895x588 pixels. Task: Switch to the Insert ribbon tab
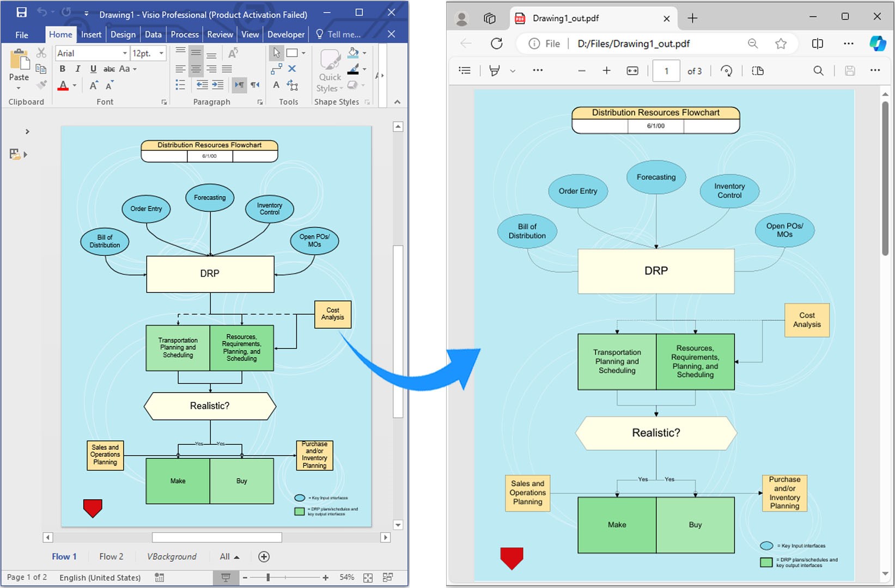point(91,34)
